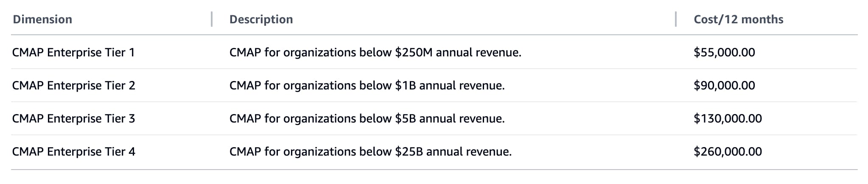This screenshot has height=184, width=868.
Task: Select the CMAP Enterprise Tier 2 cell
Action: pos(73,86)
